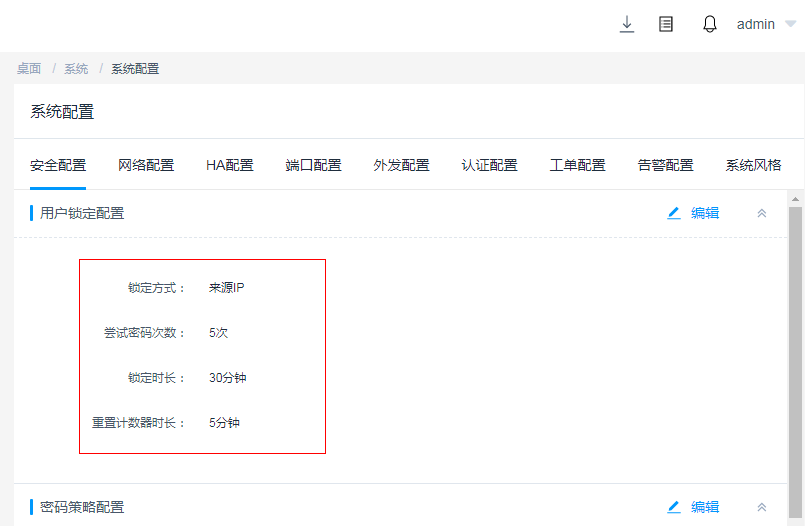Image resolution: width=805 pixels, height=526 pixels.
Task: Edit 用户锁定配置 via pencil icon
Action: [674, 213]
